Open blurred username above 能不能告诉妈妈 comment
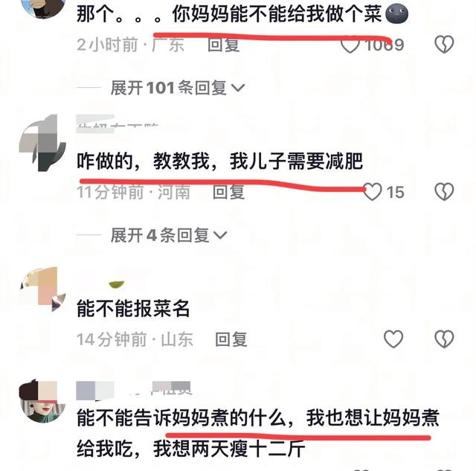This screenshot has width=476, height=471. (x=134, y=391)
